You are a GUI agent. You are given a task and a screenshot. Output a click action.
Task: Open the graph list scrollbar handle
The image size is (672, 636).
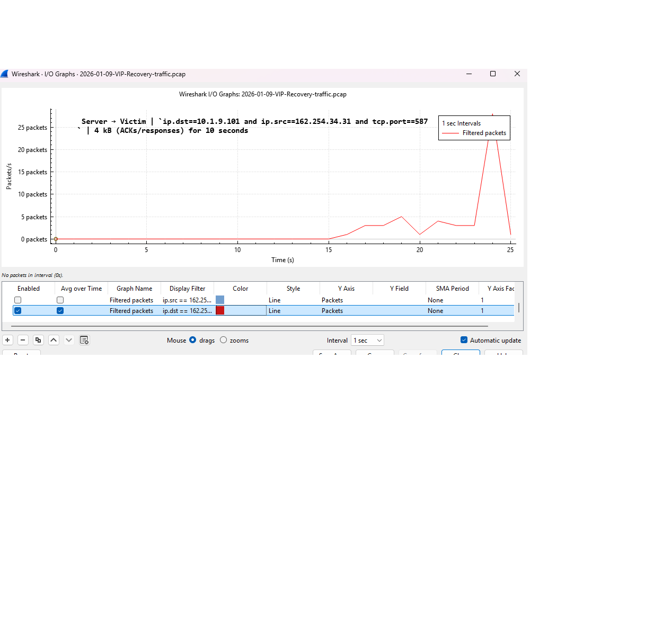pos(519,307)
